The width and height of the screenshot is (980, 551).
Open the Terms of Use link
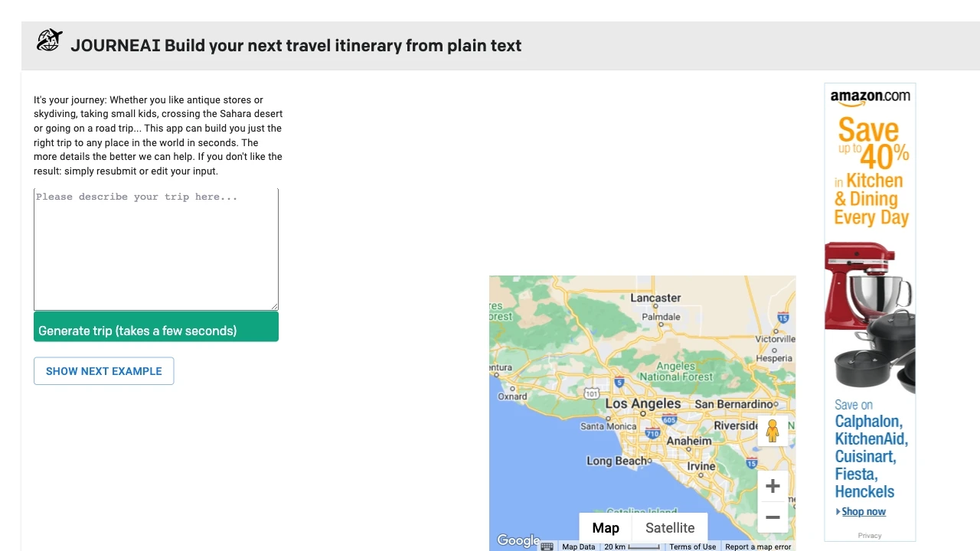(x=692, y=546)
